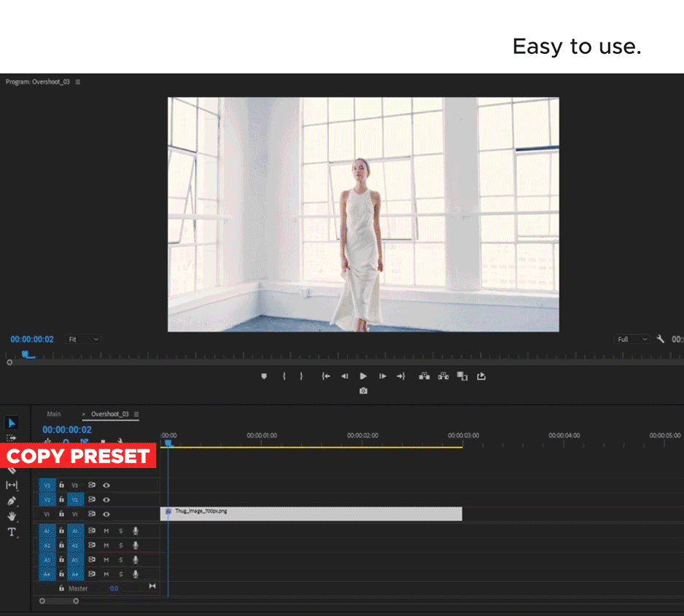Open the Program: Overshoot_03 panel menu
The width and height of the screenshot is (684, 616).
pyautogui.click(x=78, y=82)
